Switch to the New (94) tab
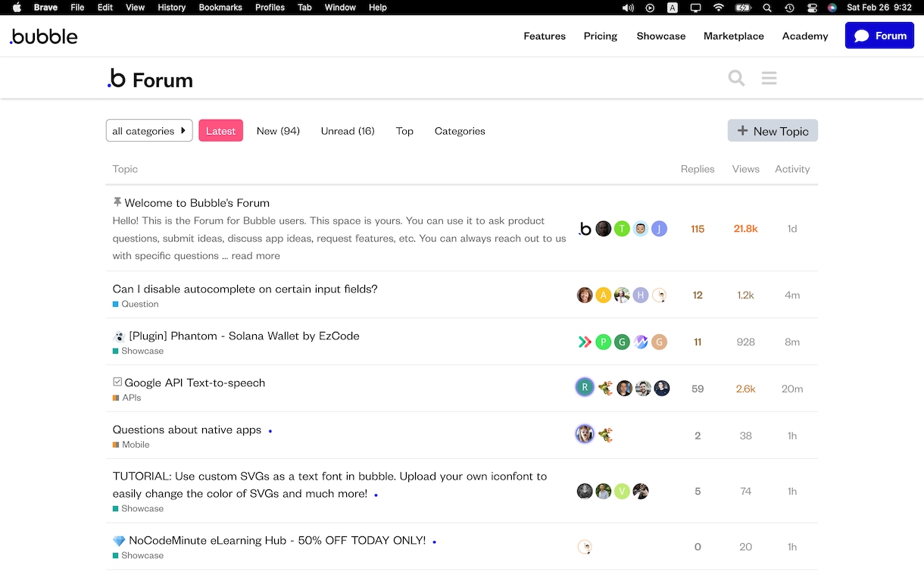 tap(278, 131)
